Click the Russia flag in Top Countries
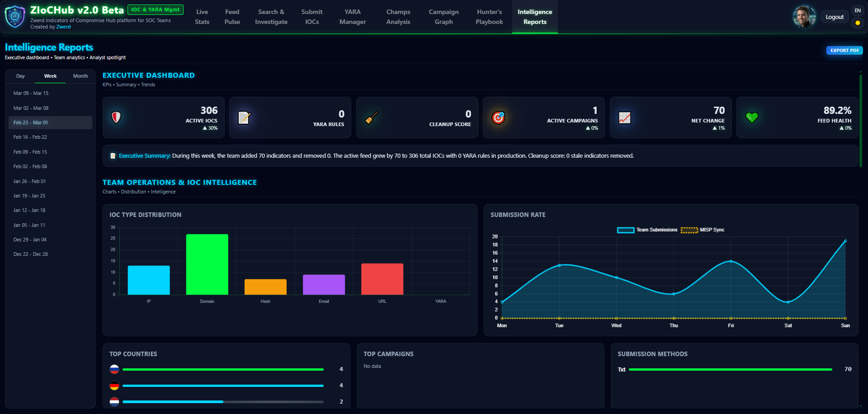 114,369
